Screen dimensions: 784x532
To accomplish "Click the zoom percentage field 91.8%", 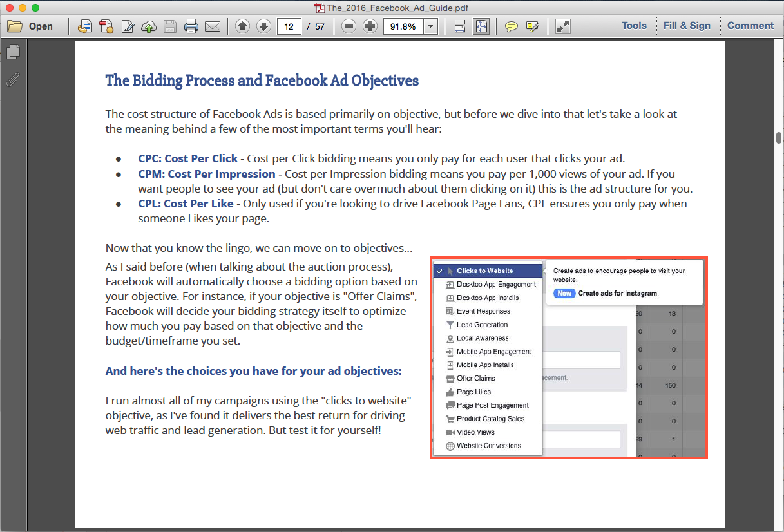I will 403,26.
